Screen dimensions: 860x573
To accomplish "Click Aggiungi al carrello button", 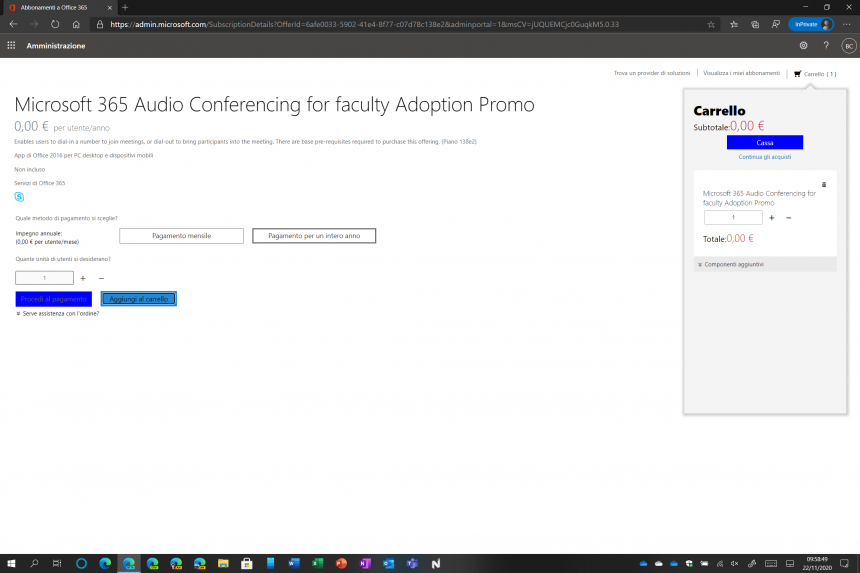I will coord(139,299).
